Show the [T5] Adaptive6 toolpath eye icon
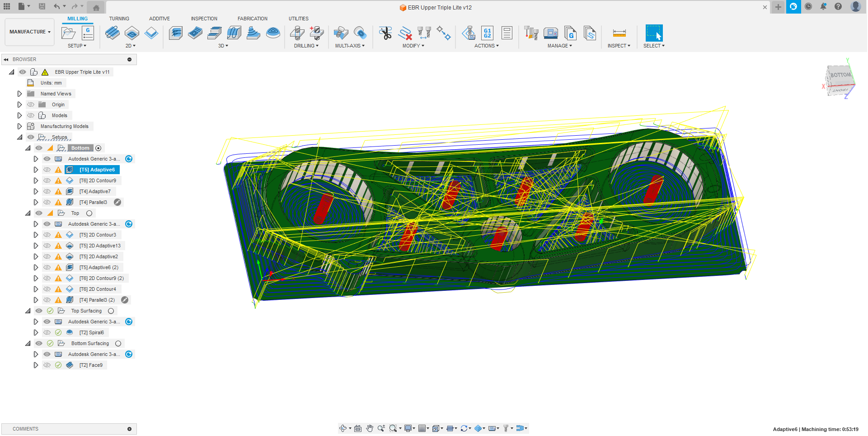Screen dimensions: 868x436 click(x=47, y=170)
